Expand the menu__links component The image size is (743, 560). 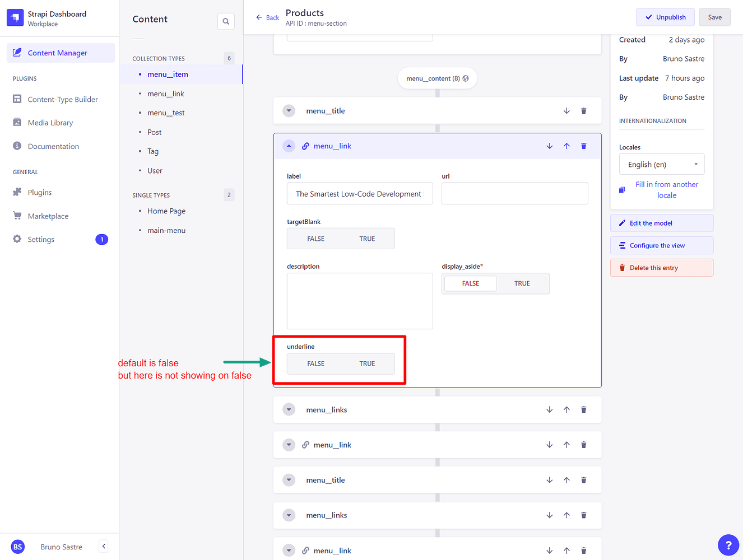(289, 409)
